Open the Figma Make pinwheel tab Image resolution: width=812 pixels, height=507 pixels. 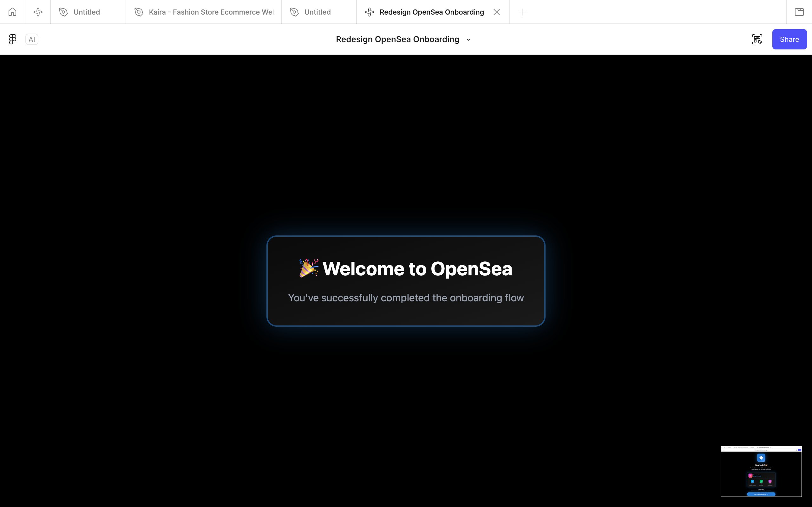point(38,12)
